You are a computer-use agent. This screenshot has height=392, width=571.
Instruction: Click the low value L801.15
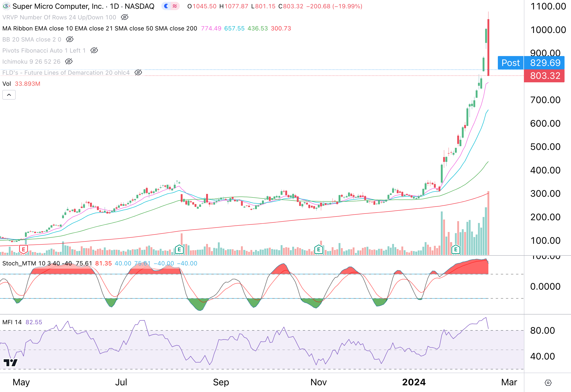click(x=263, y=6)
